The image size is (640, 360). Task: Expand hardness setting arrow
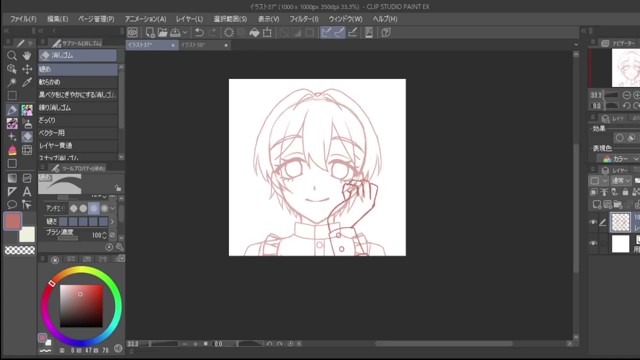tap(113, 222)
